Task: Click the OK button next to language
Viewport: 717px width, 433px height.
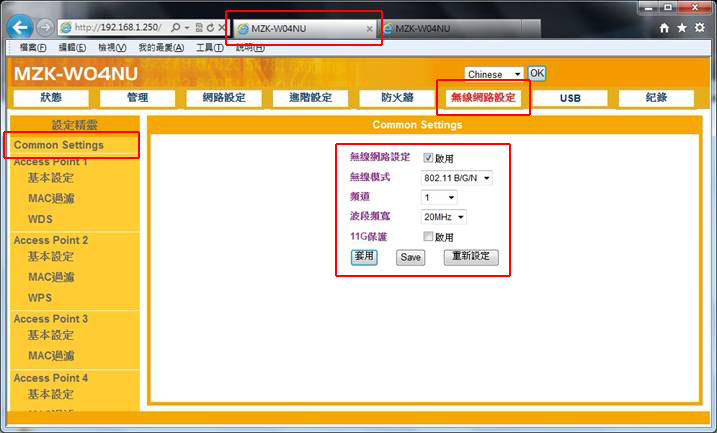Action: click(x=536, y=74)
